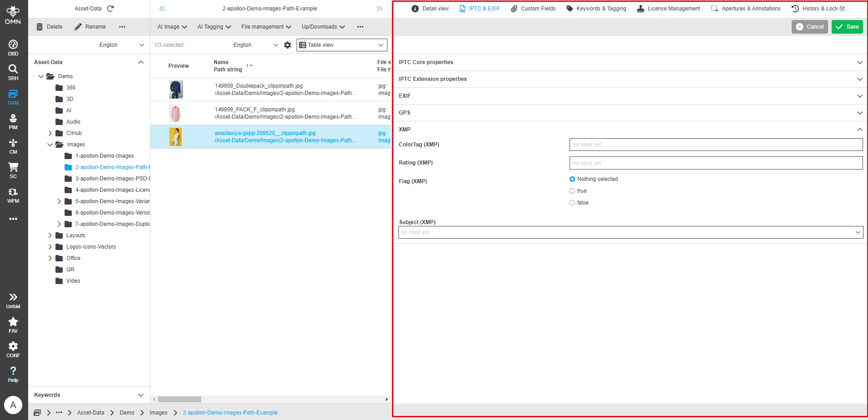Cancel the metadata edits
The height and width of the screenshot is (420, 868).
pyautogui.click(x=810, y=27)
